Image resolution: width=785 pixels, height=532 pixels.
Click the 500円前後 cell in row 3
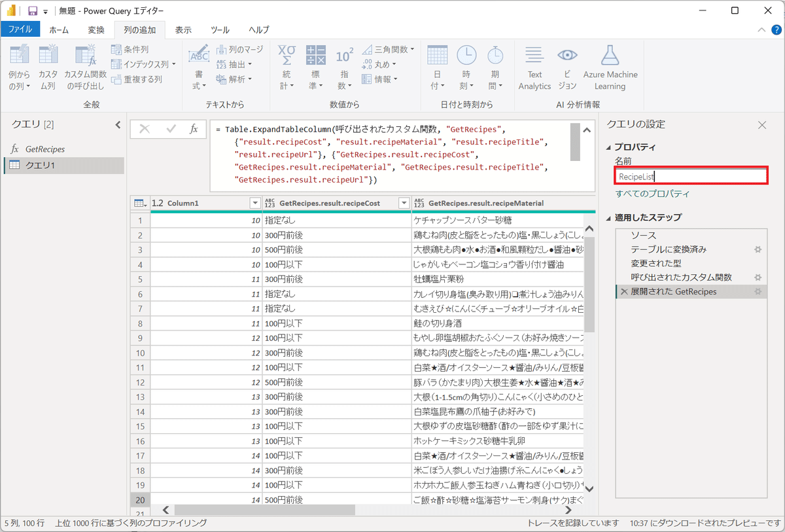pyautogui.click(x=336, y=249)
